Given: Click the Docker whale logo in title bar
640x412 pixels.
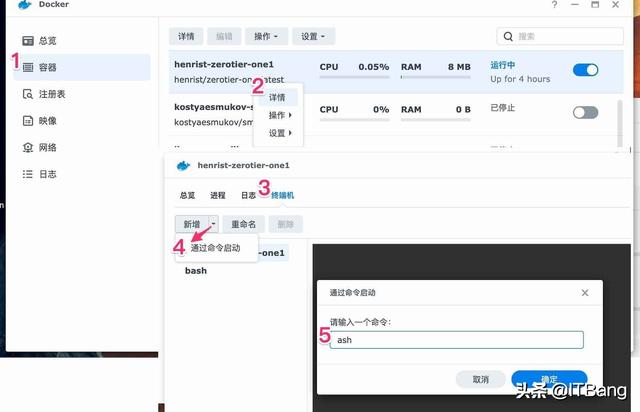Looking at the screenshot, I should [x=25, y=4].
